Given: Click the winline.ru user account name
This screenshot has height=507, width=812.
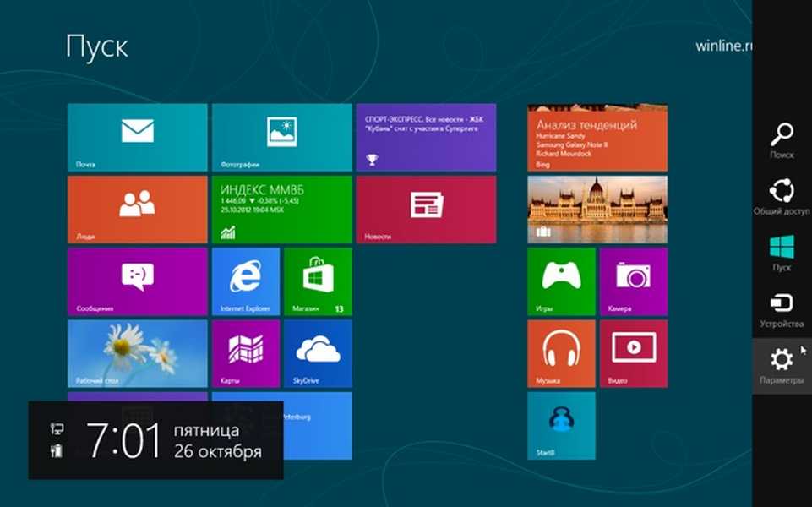Looking at the screenshot, I should tap(723, 46).
